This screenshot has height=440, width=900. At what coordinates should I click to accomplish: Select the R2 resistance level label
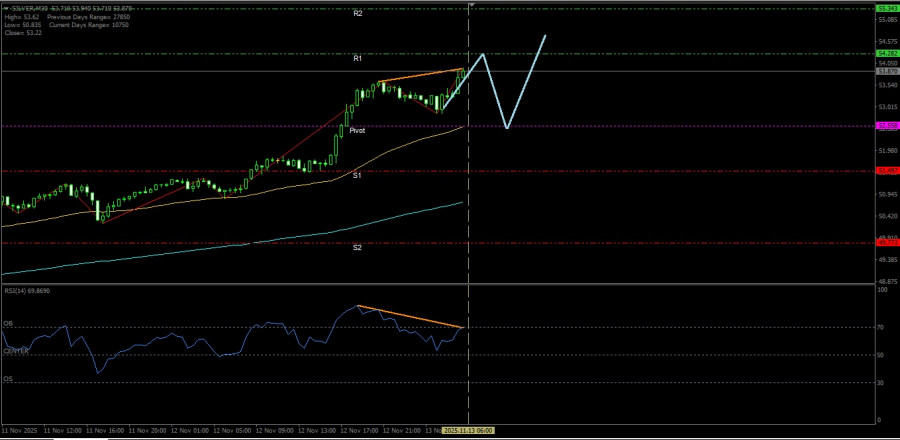tap(357, 14)
